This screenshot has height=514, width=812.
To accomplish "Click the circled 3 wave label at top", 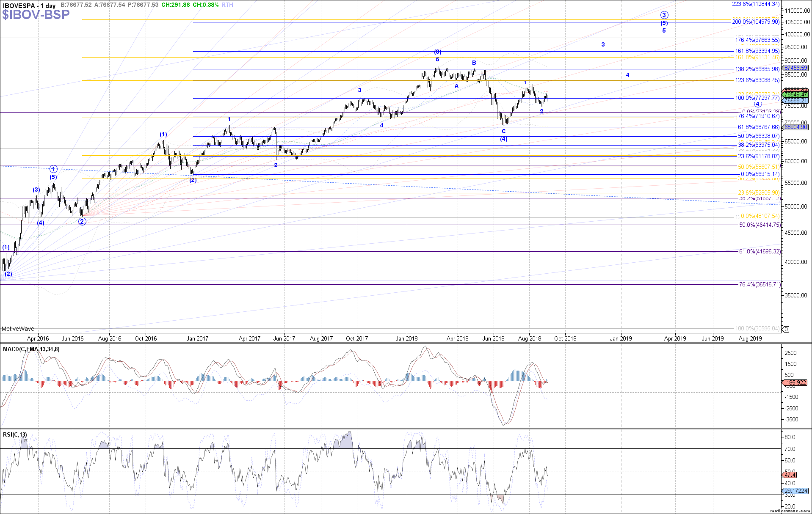I will 664,15.
